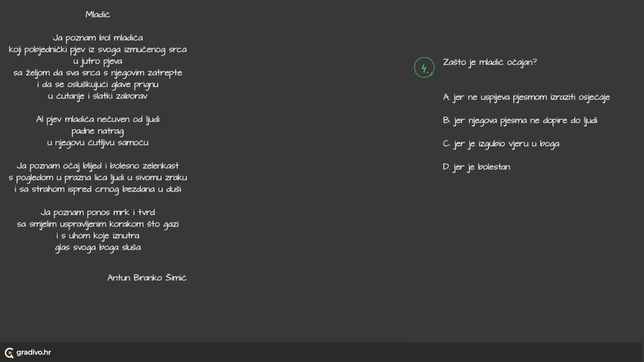Click the final verse "glas svoga boga sluša"

pos(98,248)
